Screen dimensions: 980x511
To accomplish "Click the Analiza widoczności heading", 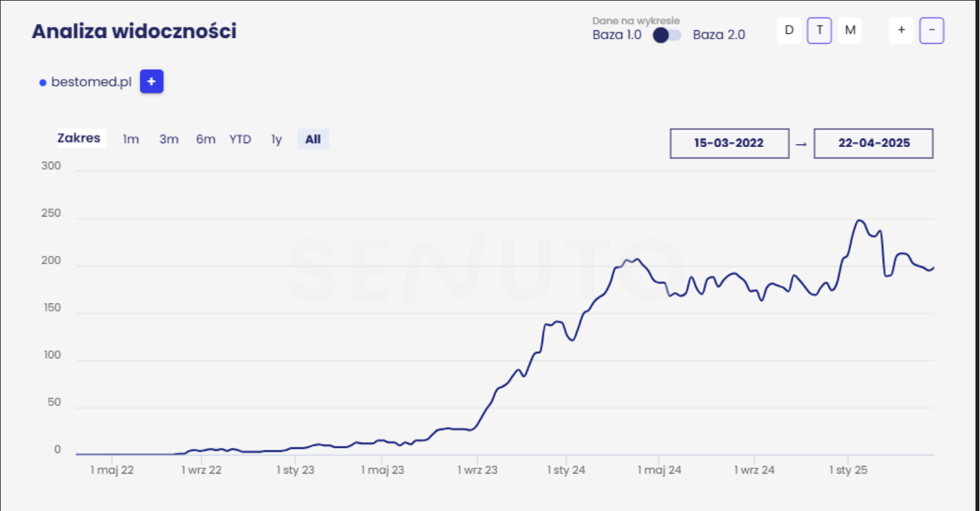I will pos(134,31).
